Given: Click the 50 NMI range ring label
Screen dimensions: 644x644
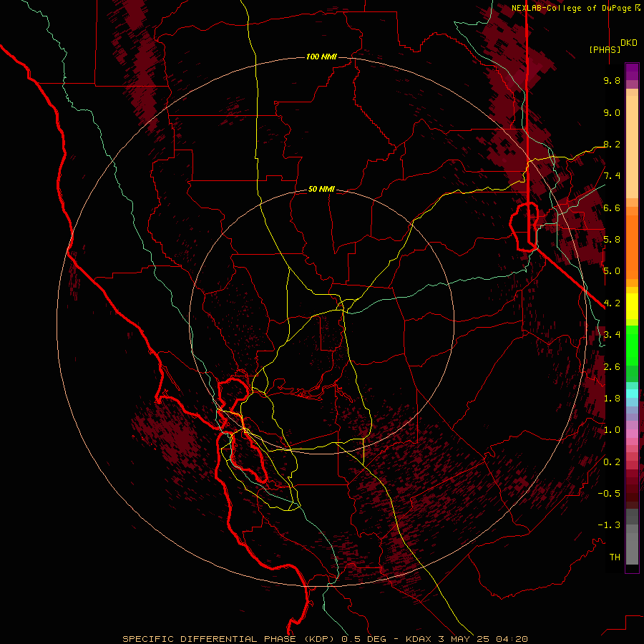Looking at the screenshot, I should coord(321,189).
